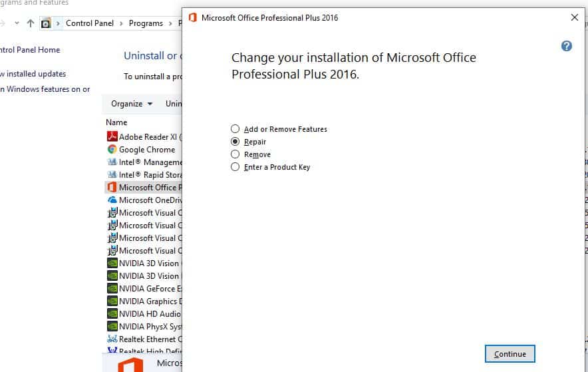Click Intel Rapid Storage program icon
Viewport: 588px width, 372px height.
(112, 175)
